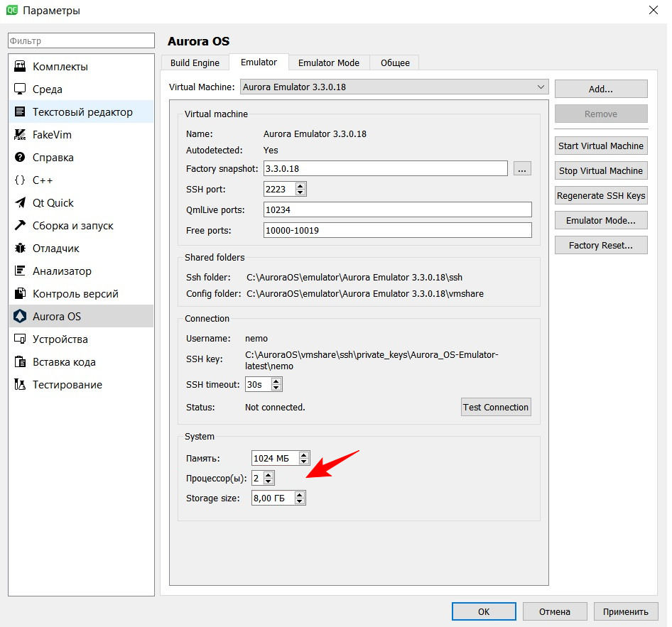Click the Qt Creator title bar icon
Screen dimensions: 672x627
[12, 10]
